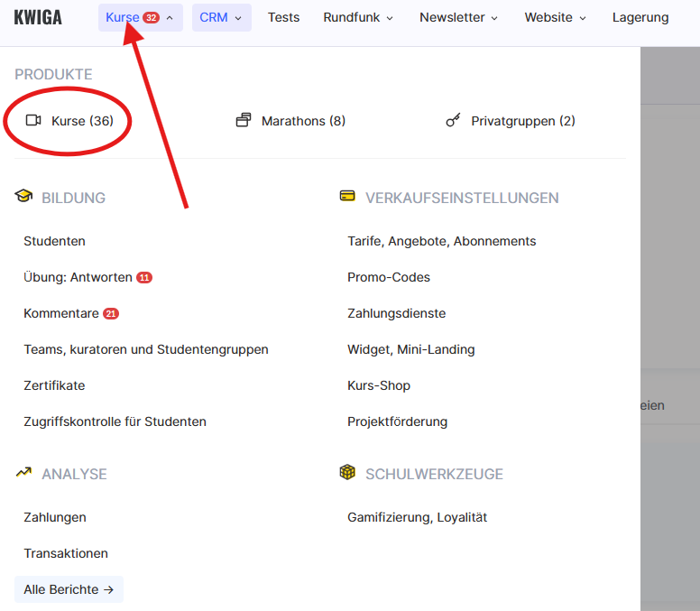Click the video camera icon beside Kurse (36)
This screenshot has height=611, width=700.
click(33, 121)
